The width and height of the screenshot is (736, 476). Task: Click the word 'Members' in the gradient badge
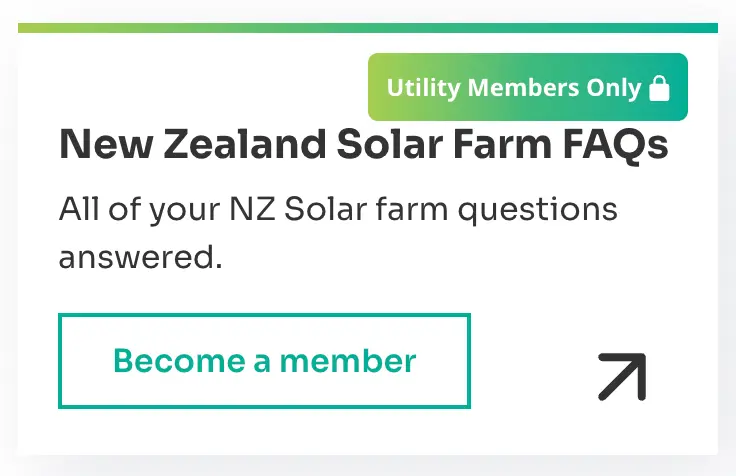click(523, 88)
